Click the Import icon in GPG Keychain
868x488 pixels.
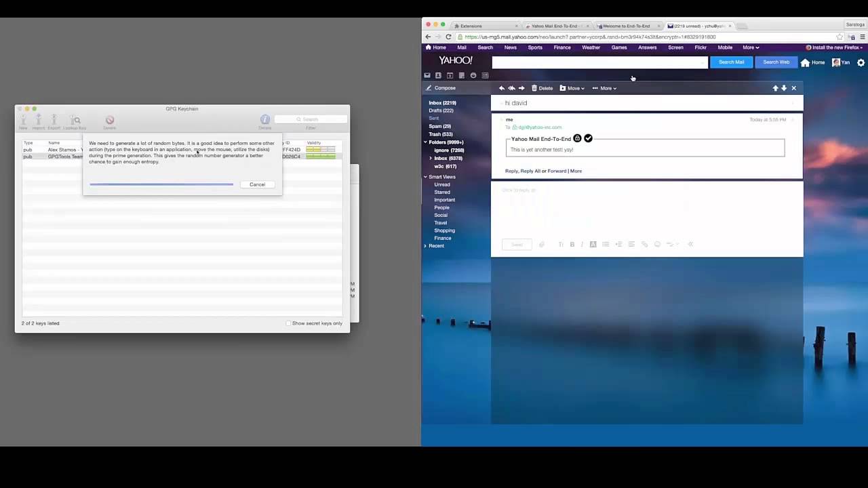click(39, 121)
